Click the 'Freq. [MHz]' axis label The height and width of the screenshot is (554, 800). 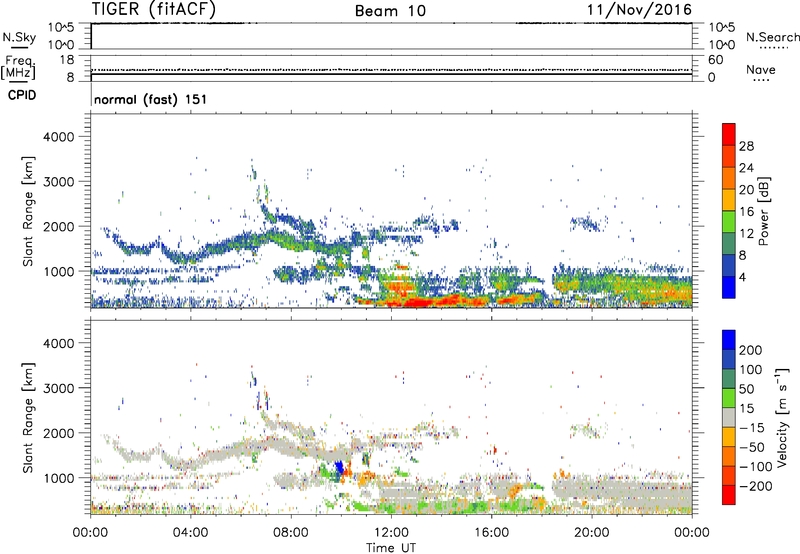pos(18,68)
